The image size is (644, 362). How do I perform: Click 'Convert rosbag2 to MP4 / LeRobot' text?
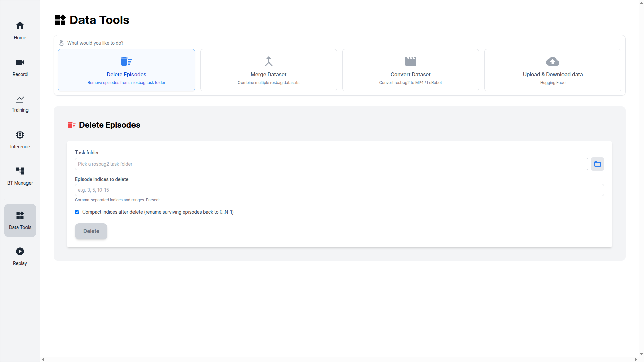(x=411, y=83)
